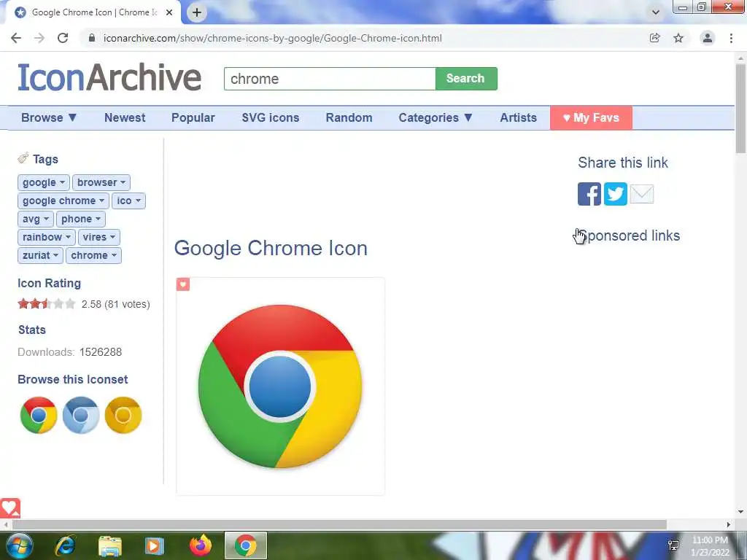747x560 pixels.
Task: Click the green Search button
Action: (466, 79)
